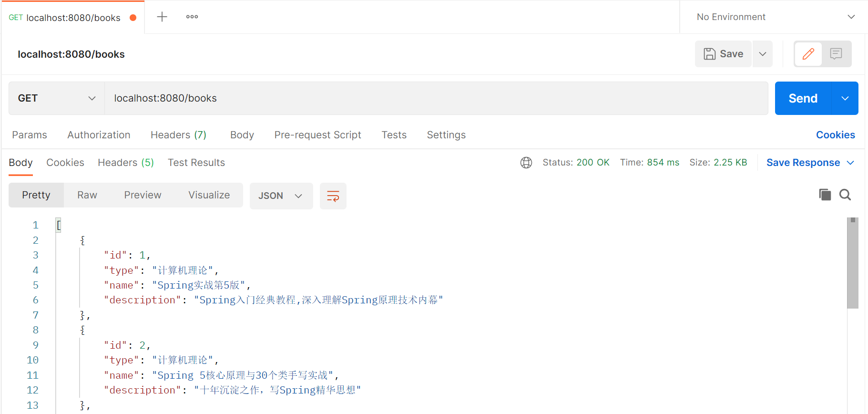868x414 pixels.
Task: Switch response view to Visualize
Action: click(209, 195)
